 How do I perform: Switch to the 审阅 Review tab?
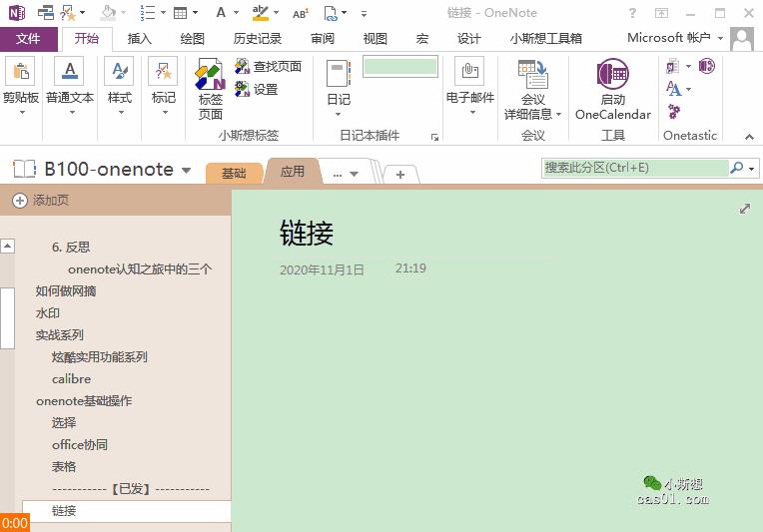pyautogui.click(x=323, y=38)
